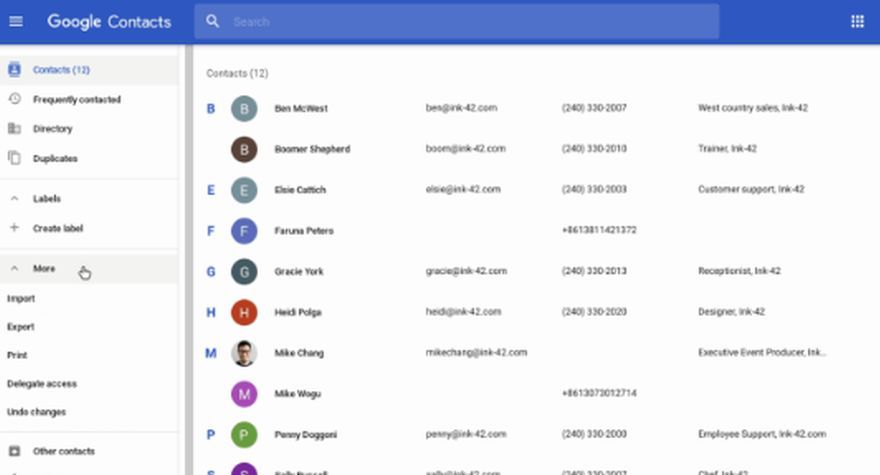
Task: Click the Directory icon in sidebar
Action: point(14,129)
